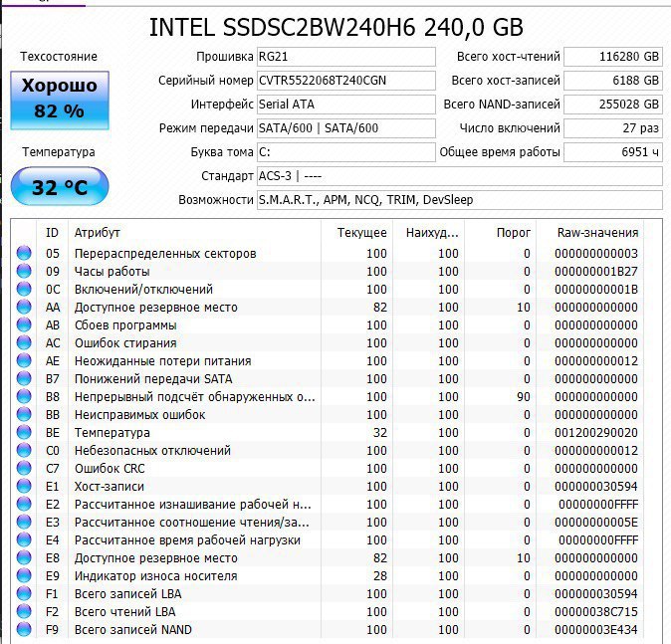Select the row Небезопасных отключений
The height and width of the screenshot is (644, 671).
click(328, 451)
